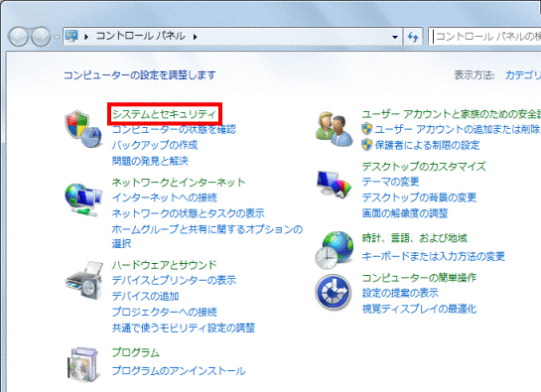Open デバイスの追加 link
The image size is (541, 392).
coord(145,296)
